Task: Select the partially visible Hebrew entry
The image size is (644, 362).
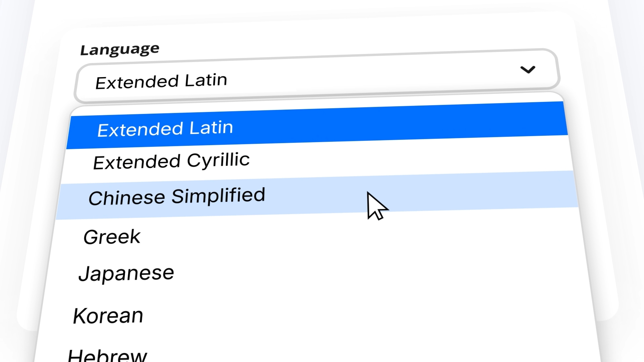Action: click(x=107, y=355)
